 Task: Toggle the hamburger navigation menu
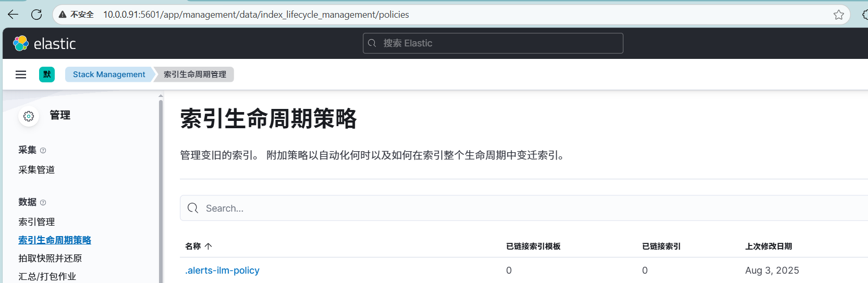21,75
